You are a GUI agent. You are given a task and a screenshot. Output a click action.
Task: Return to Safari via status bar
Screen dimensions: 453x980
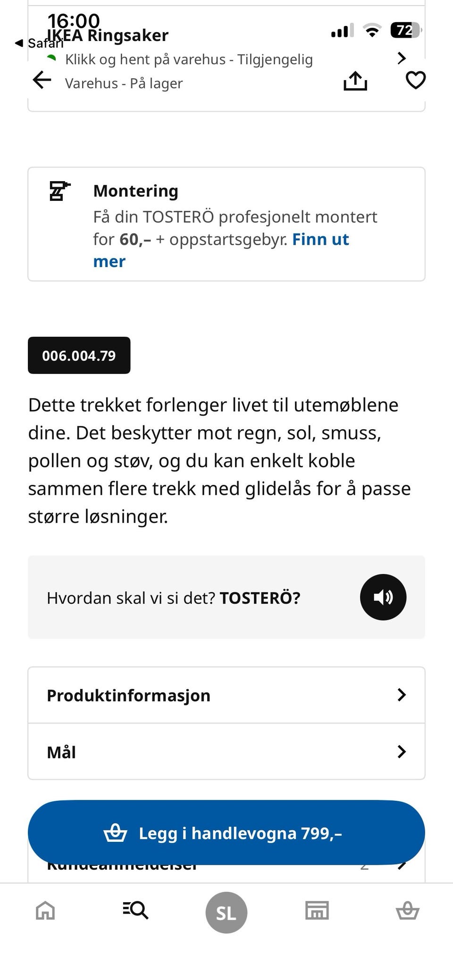point(39,43)
